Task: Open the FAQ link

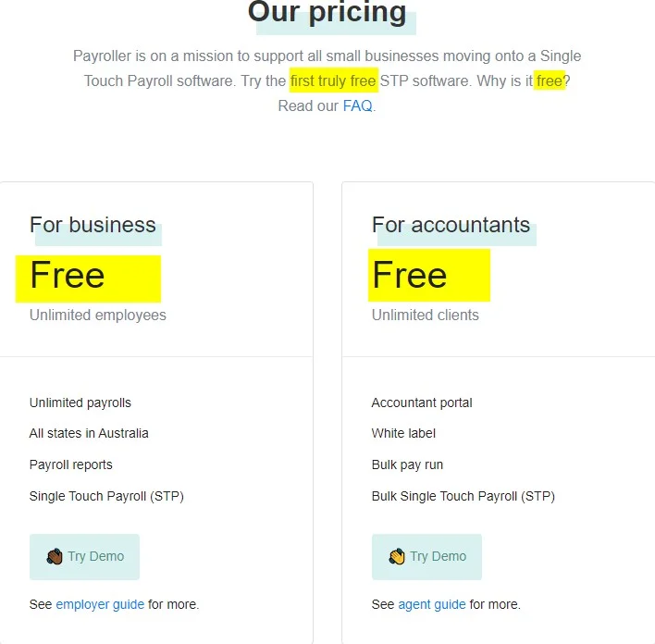Action: [x=357, y=105]
